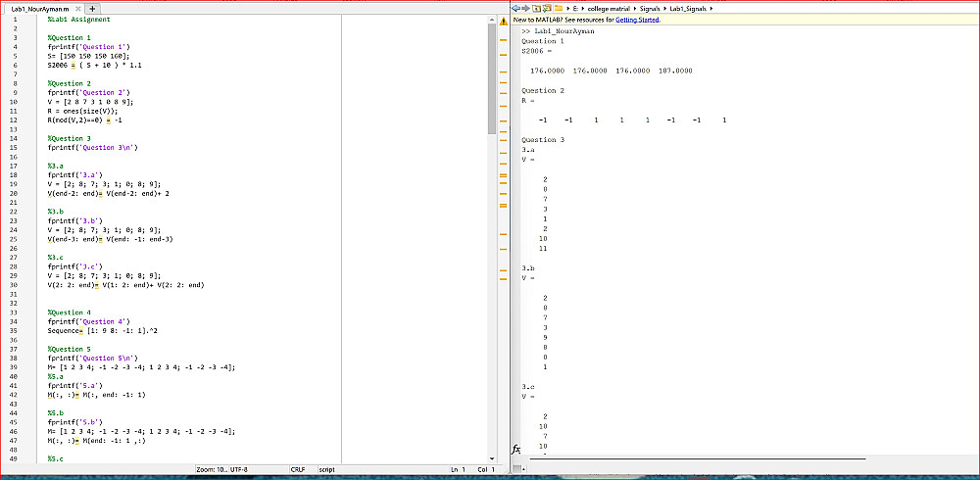The width and height of the screenshot is (980, 480).
Task: Click the editor scrollbar down arrow
Action: click(493, 458)
